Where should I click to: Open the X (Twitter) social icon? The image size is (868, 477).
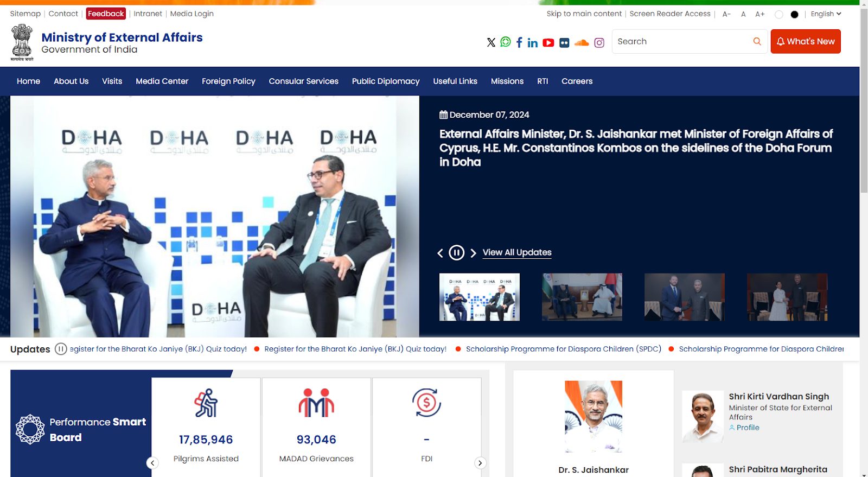click(x=491, y=42)
